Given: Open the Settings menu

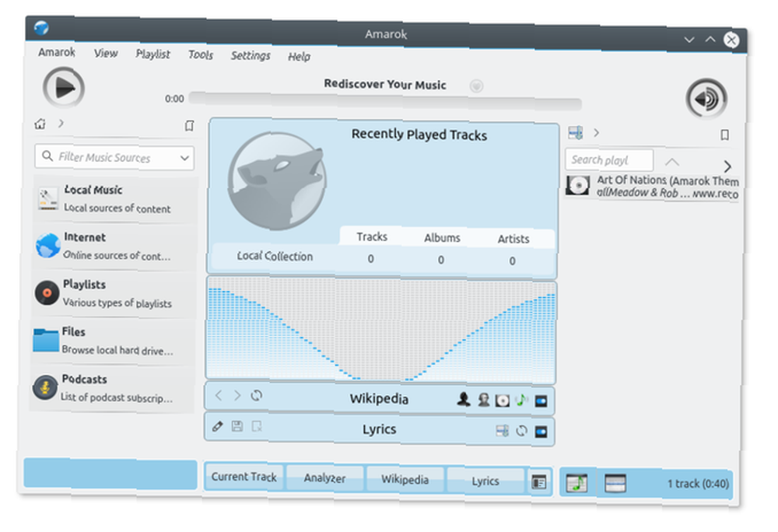Looking at the screenshot, I should [250, 55].
